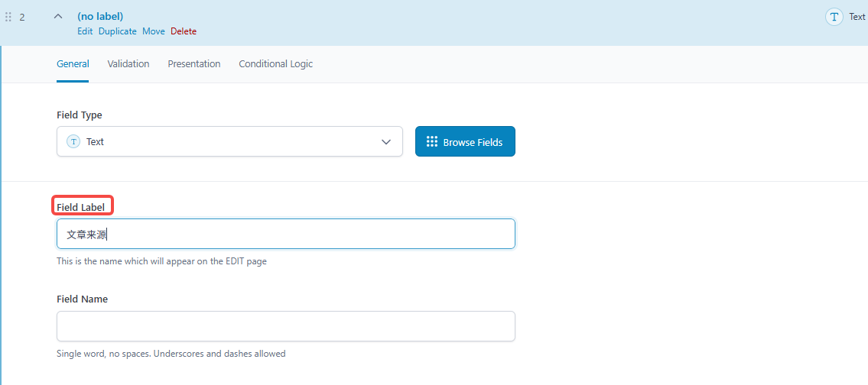Open the Validation tab
Screen dimensions: 868x385
coord(128,64)
